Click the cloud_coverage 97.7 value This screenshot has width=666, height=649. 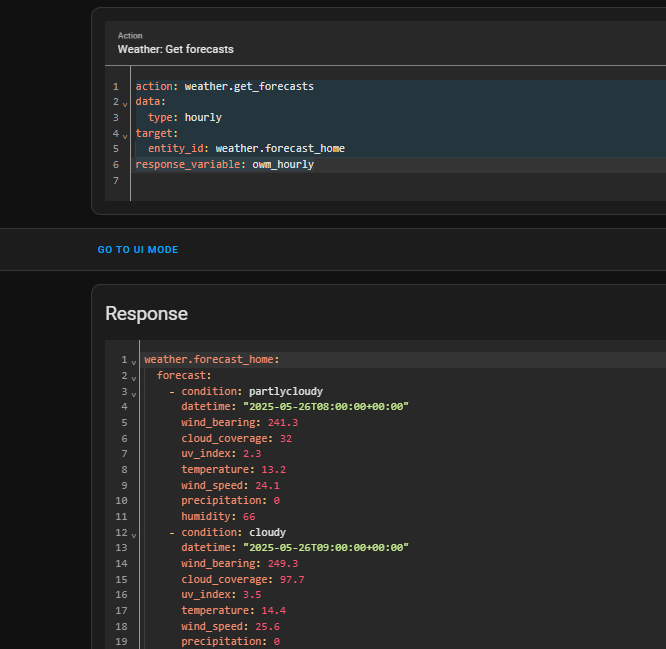tap(290, 579)
